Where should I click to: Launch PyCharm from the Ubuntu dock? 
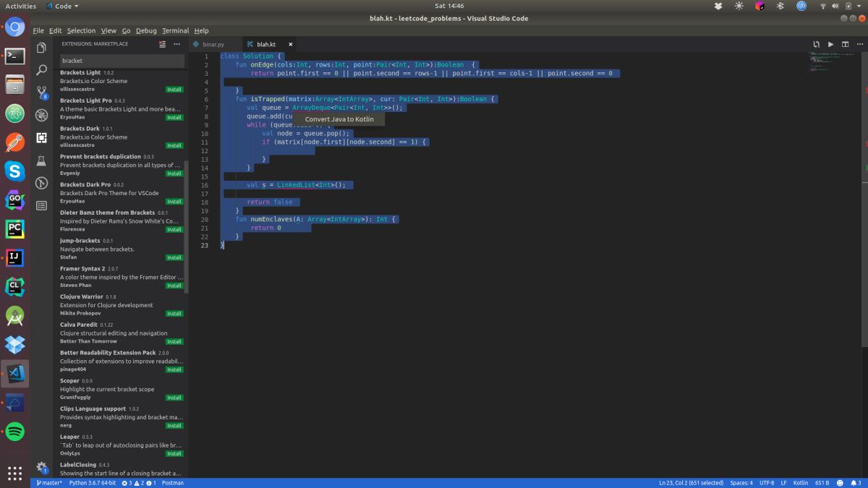click(x=14, y=228)
